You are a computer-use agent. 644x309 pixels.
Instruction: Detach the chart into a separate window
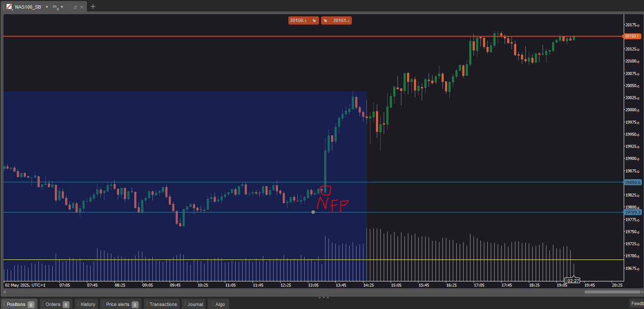75,7
